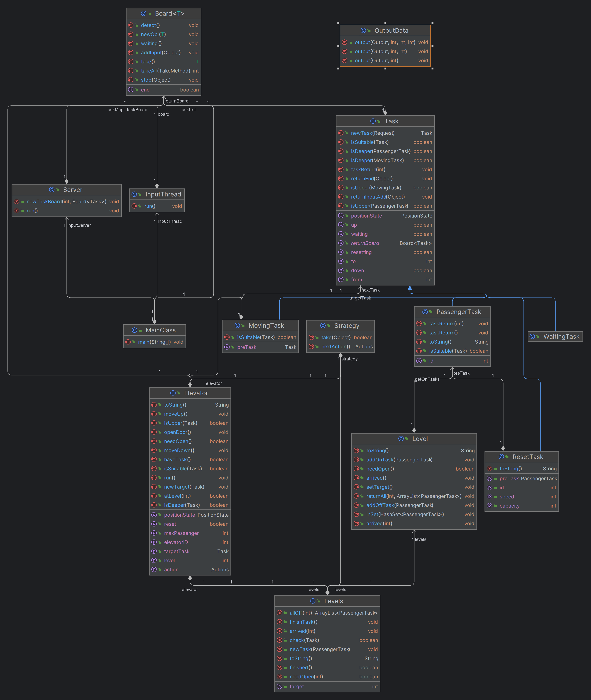Select the PassengerTask class title
Screen dimensions: 591x700
point(459,312)
